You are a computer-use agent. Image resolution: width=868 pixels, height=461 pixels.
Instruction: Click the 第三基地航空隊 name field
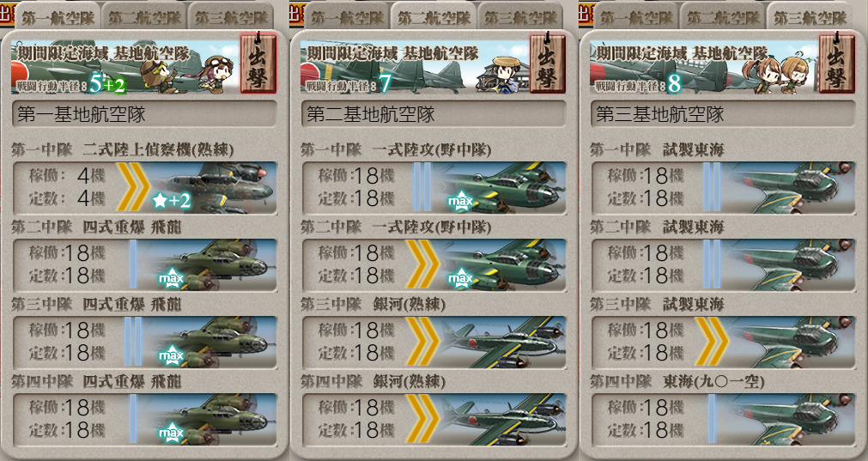point(723,114)
